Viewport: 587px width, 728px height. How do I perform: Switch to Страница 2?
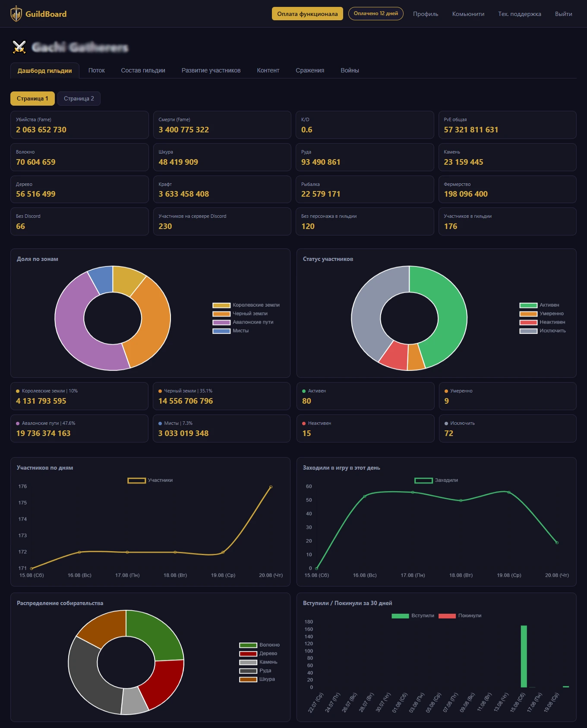(79, 98)
